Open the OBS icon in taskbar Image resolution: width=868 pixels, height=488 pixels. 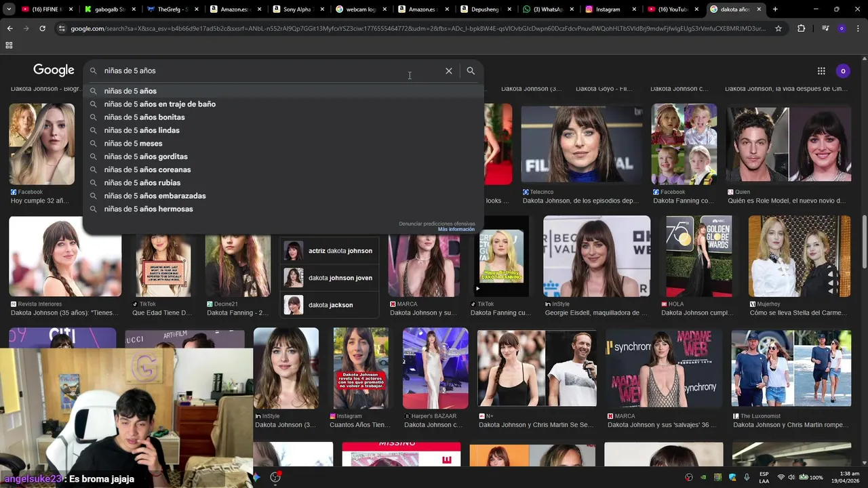[x=275, y=477]
